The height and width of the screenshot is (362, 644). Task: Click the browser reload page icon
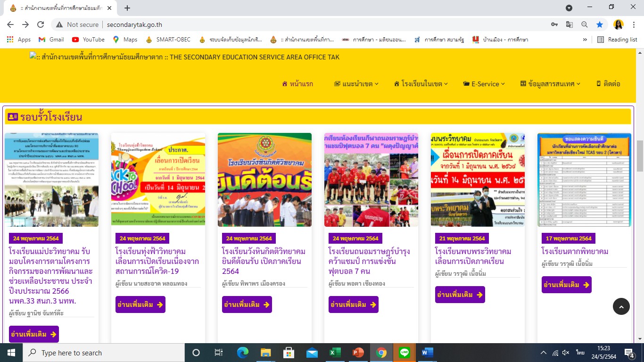(41, 25)
